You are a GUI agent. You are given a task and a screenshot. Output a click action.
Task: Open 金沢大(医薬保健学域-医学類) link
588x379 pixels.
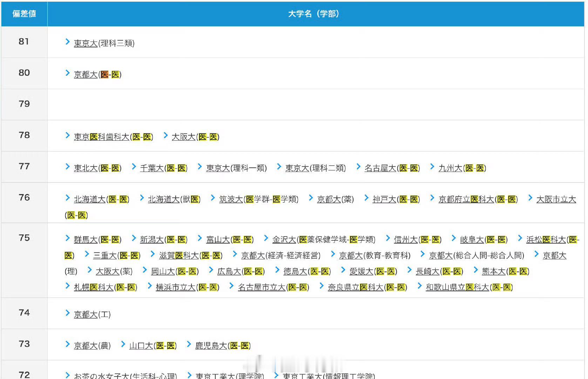324,240
